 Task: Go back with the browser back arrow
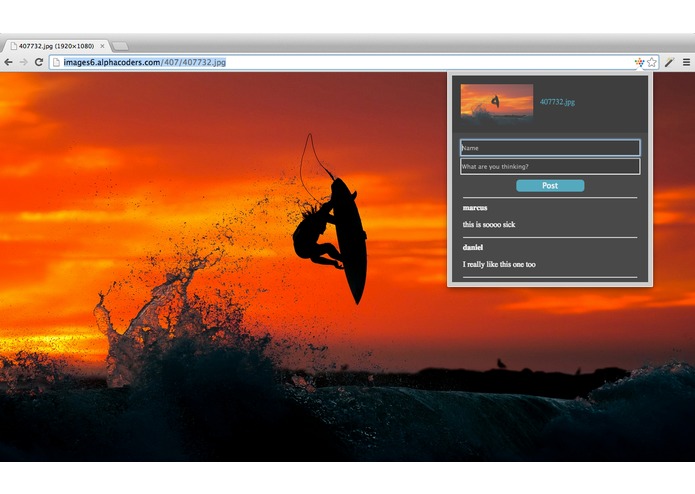click(x=8, y=62)
